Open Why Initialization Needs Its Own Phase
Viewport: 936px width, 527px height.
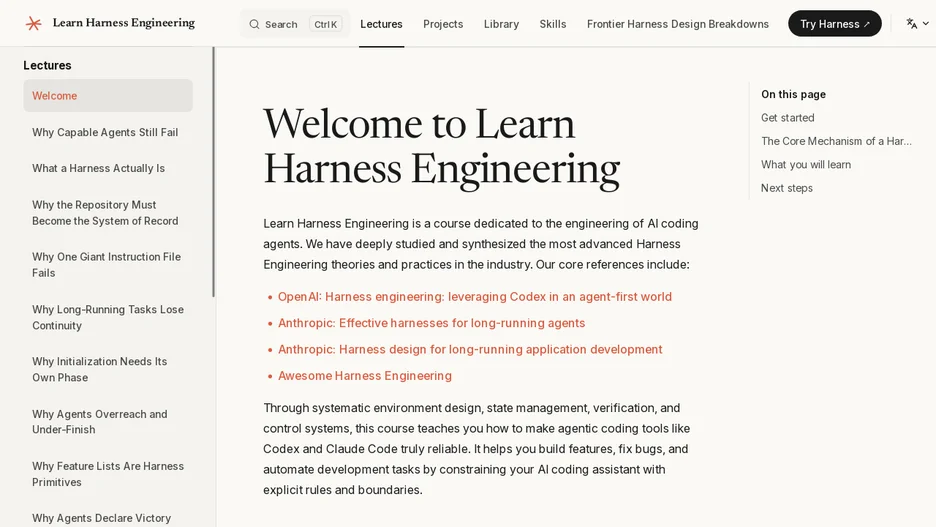pos(100,369)
